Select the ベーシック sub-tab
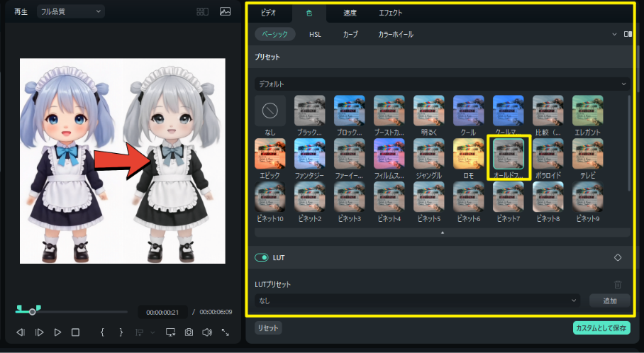This screenshot has width=644, height=353. [274, 34]
